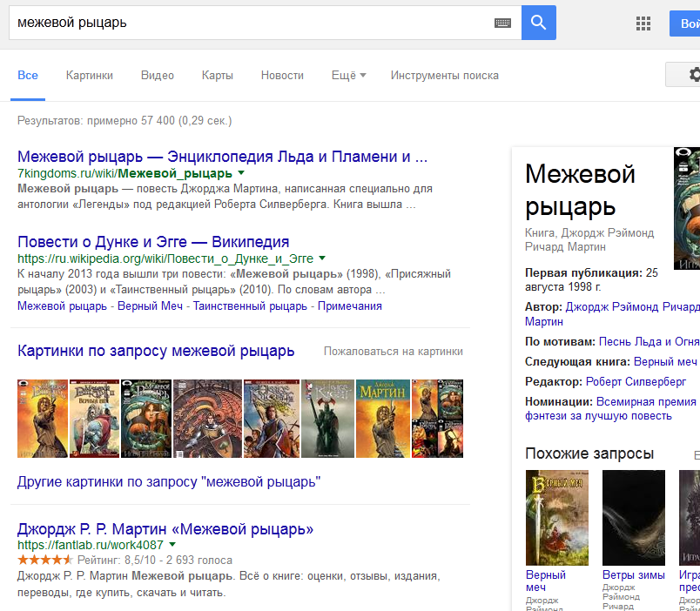Click the results count text 'Результатов: примерно 57 400'

(x=96, y=121)
